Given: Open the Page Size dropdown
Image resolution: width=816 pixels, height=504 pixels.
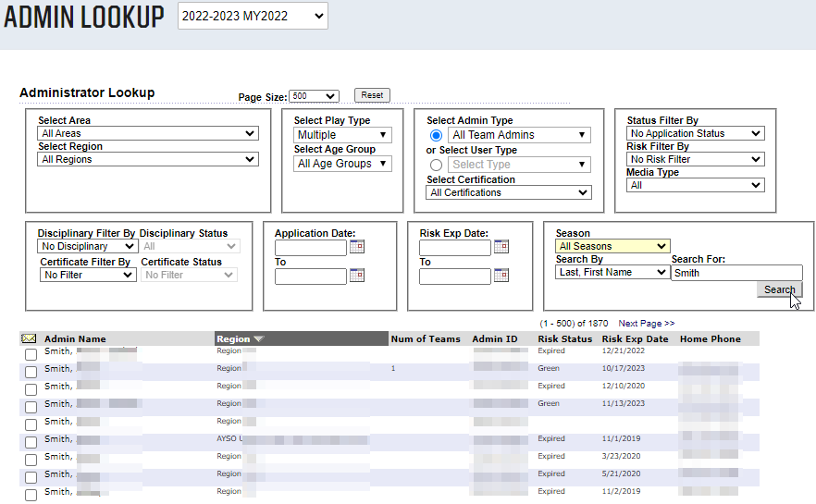Looking at the screenshot, I should [314, 95].
